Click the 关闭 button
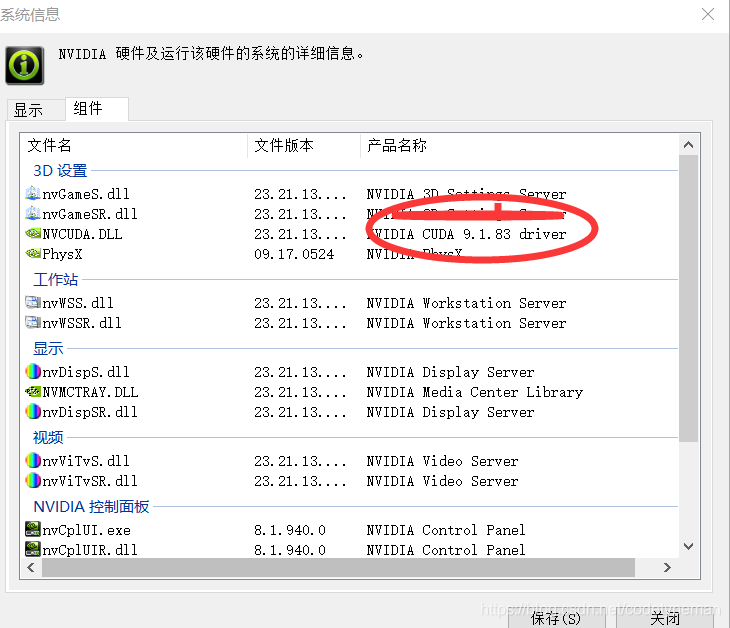This screenshot has width=730, height=628. pos(665,618)
